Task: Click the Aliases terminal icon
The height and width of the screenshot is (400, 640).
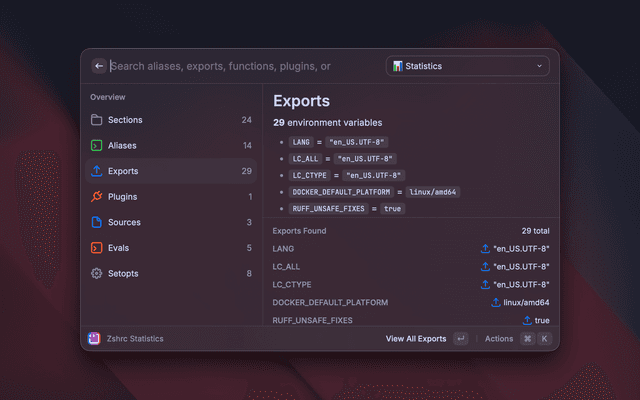Action: pyautogui.click(x=97, y=145)
